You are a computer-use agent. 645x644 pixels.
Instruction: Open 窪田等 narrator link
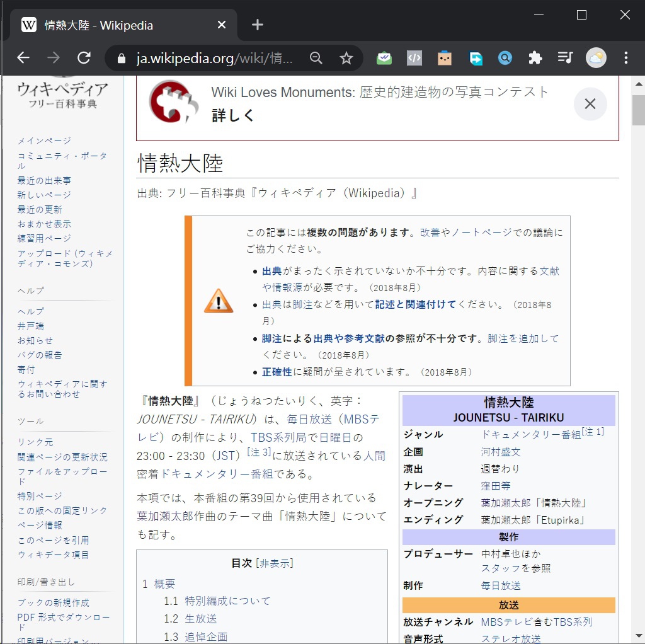click(496, 486)
